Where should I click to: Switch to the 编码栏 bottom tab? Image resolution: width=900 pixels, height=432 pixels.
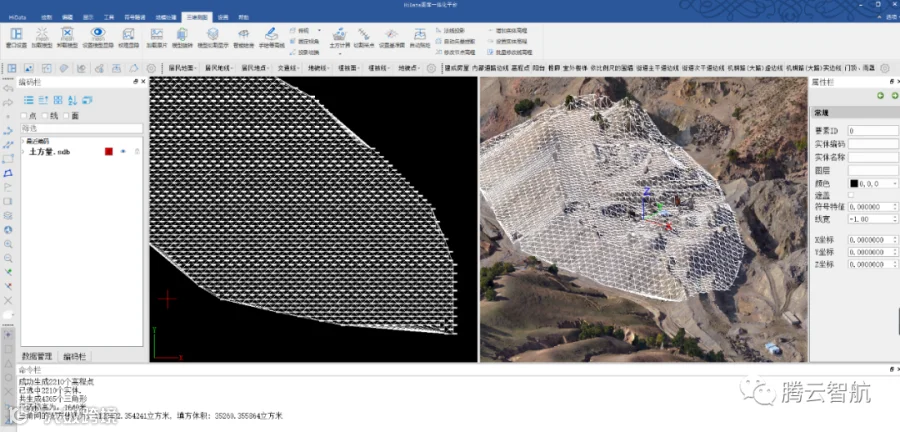[75, 356]
